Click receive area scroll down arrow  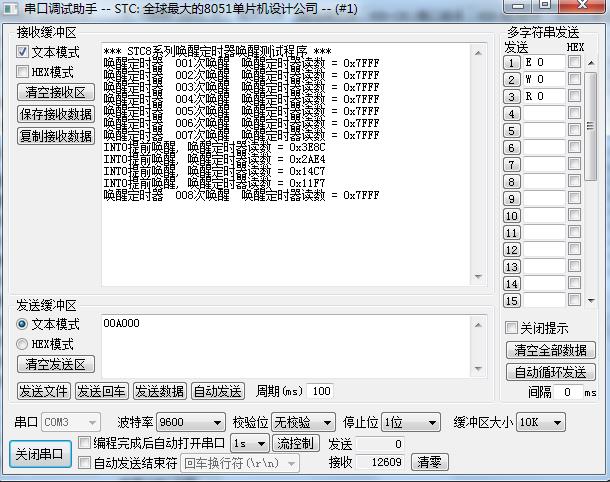(478, 276)
